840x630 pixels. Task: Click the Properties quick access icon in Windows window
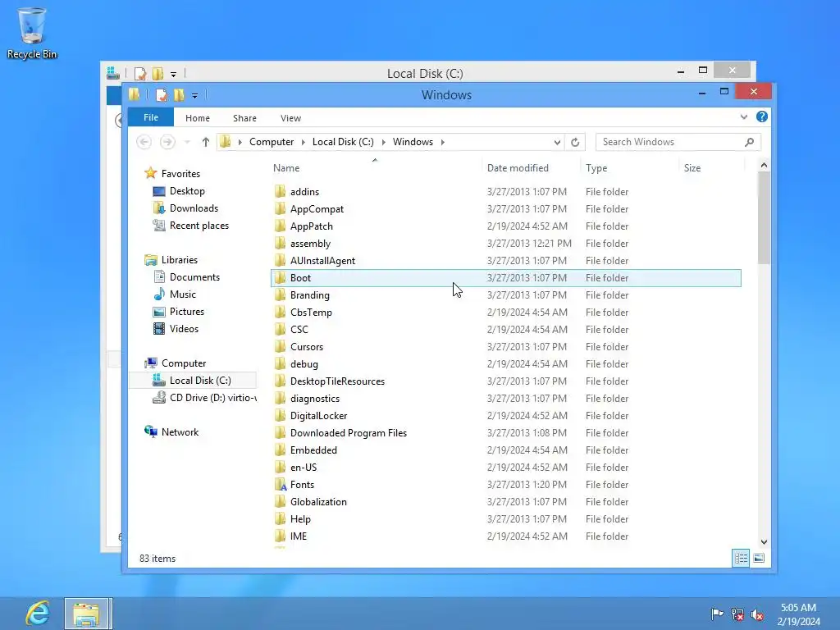click(x=161, y=95)
